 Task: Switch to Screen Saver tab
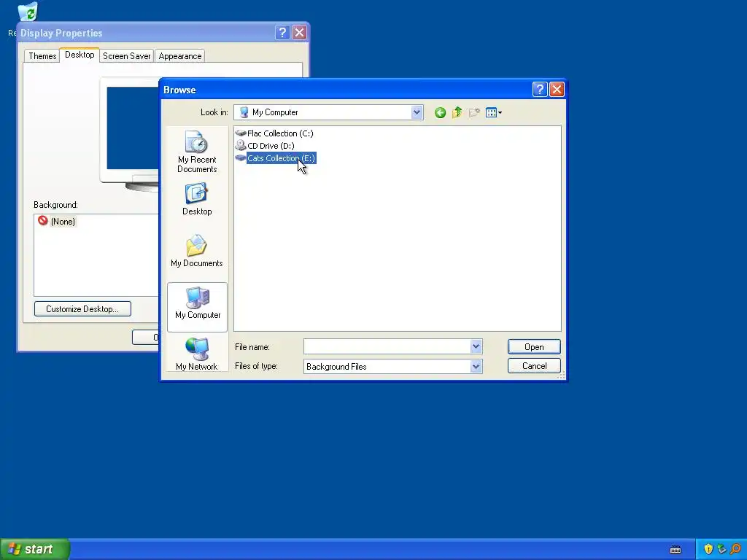tap(127, 56)
